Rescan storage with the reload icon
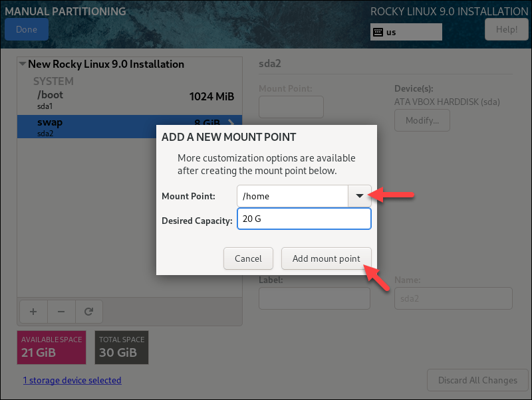This screenshot has width=532, height=400. (x=88, y=311)
